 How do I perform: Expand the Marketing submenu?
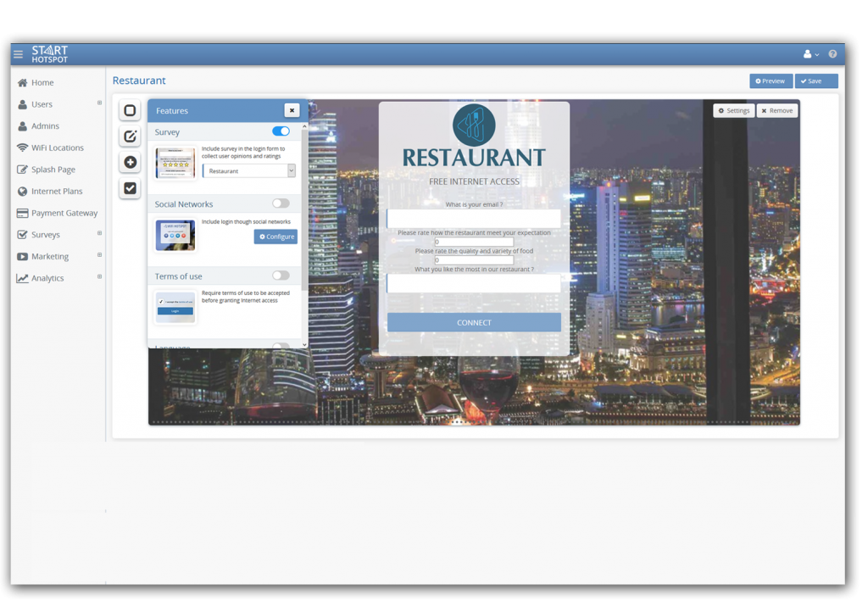pyautogui.click(x=100, y=255)
